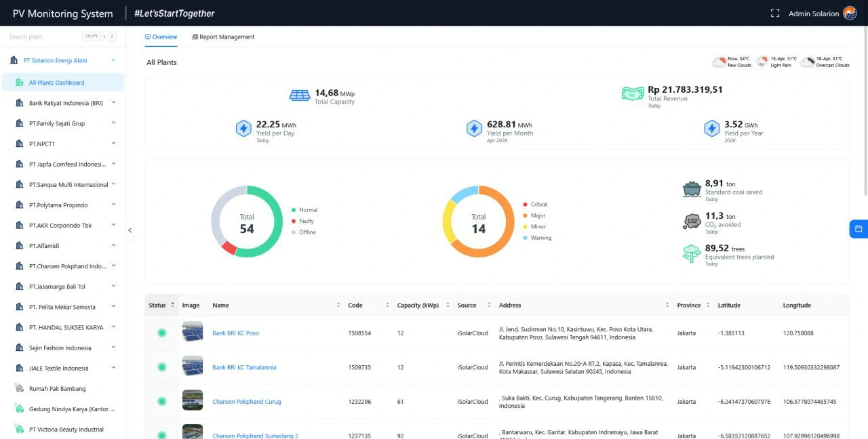The image size is (868, 439).
Task: Click the All Plants Dashboard icon
Action: tap(19, 83)
